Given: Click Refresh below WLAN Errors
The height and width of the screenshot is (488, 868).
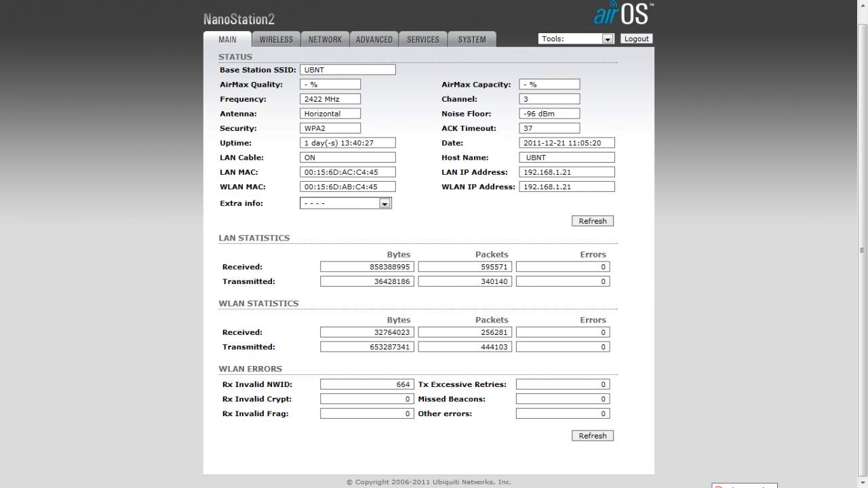Looking at the screenshot, I should point(592,436).
